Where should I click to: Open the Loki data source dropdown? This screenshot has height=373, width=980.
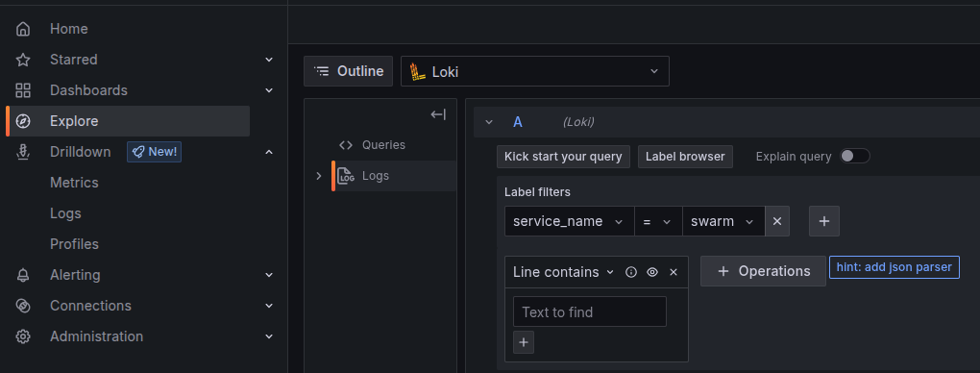click(x=535, y=71)
